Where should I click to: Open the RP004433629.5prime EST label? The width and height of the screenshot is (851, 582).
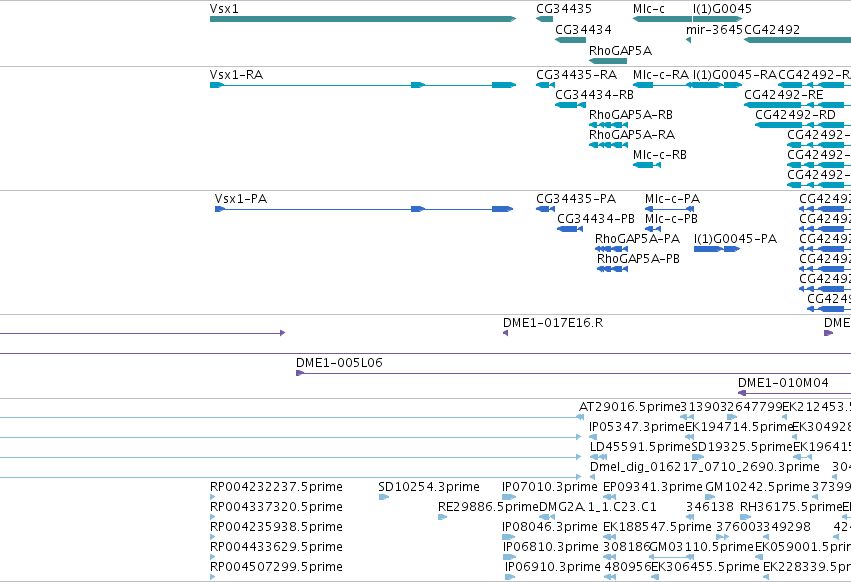(x=276, y=547)
